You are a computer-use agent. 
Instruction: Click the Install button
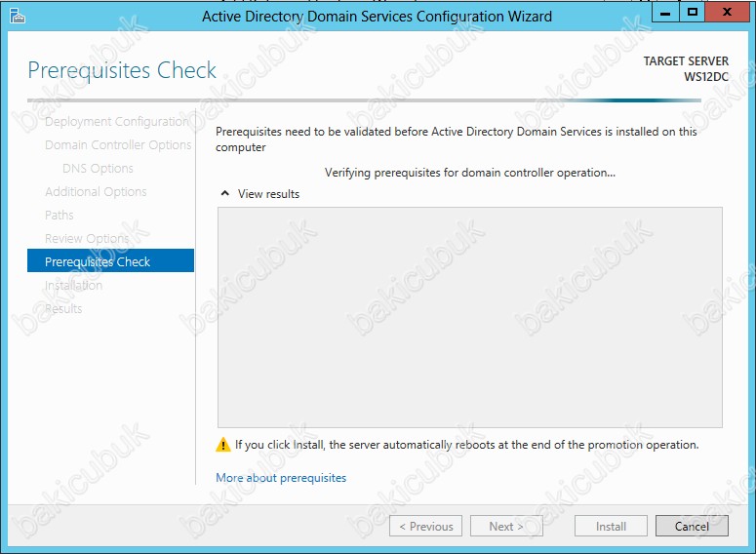coord(611,526)
